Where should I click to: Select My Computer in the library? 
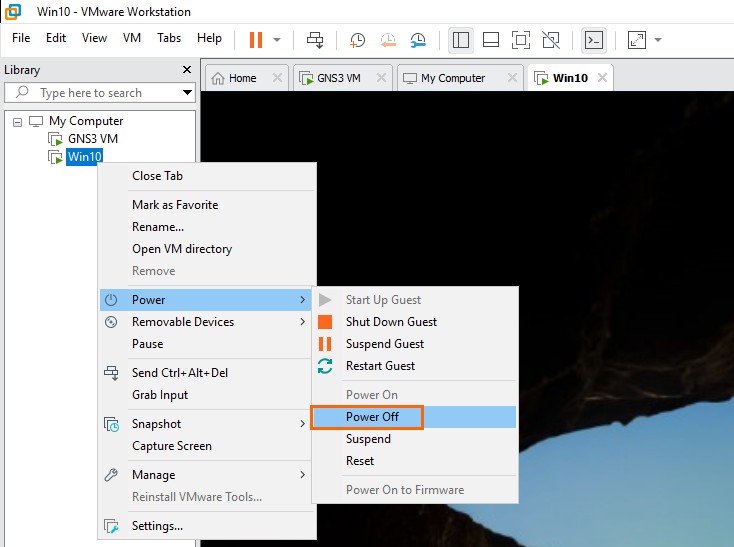click(x=86, y=121)
